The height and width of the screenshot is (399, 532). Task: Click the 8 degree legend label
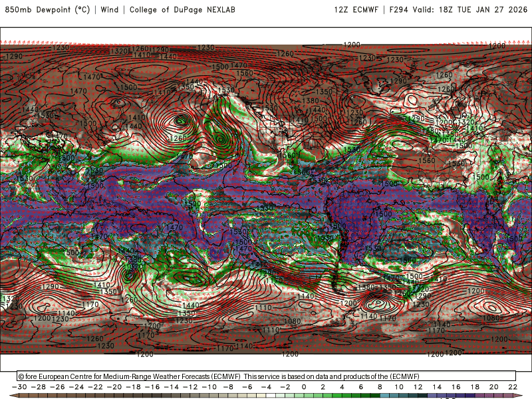380,387
